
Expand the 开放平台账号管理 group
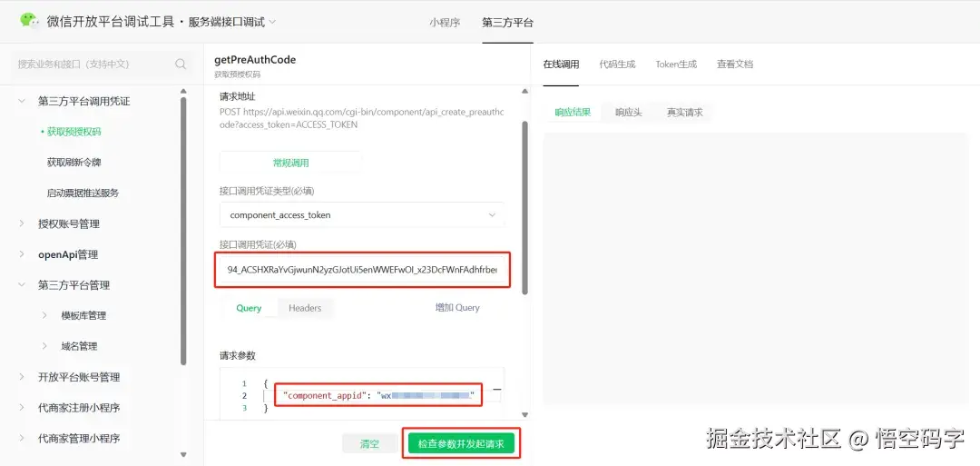22,377
